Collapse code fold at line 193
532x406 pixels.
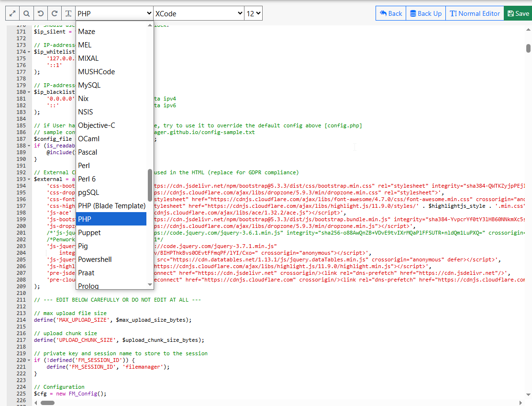pyautogui.click(x=29, y=179)
